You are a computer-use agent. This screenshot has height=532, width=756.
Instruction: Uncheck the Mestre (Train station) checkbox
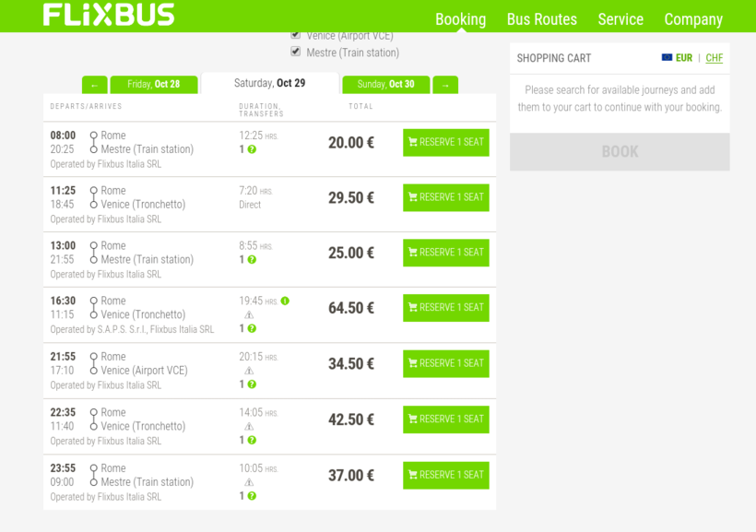click(x=296, y=52)
